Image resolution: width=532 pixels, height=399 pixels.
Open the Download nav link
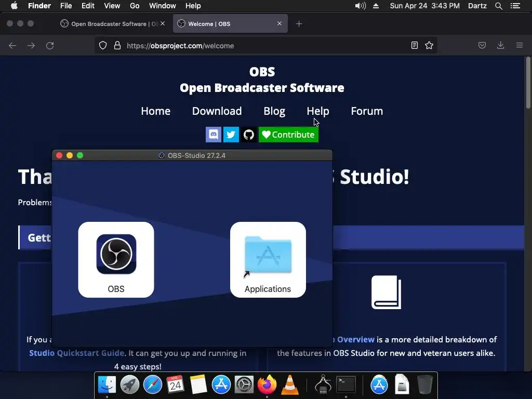(x=217, y=111)
